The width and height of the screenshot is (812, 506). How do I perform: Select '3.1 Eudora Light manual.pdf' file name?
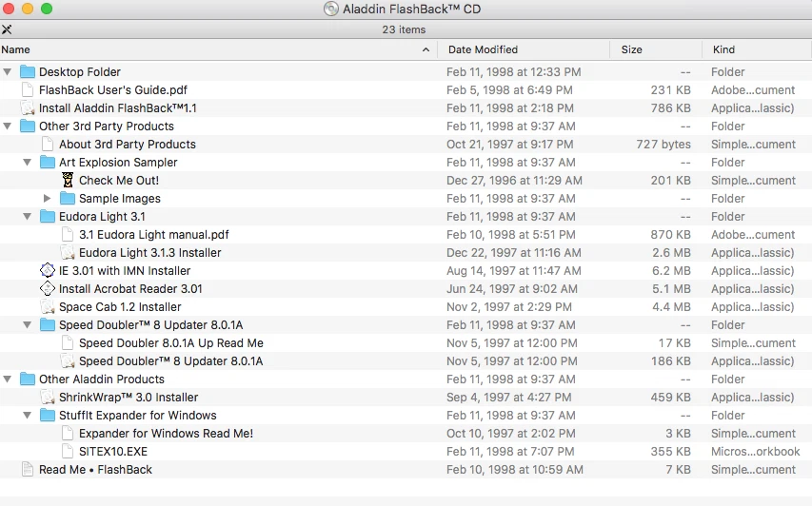click(x=154, y=235)
